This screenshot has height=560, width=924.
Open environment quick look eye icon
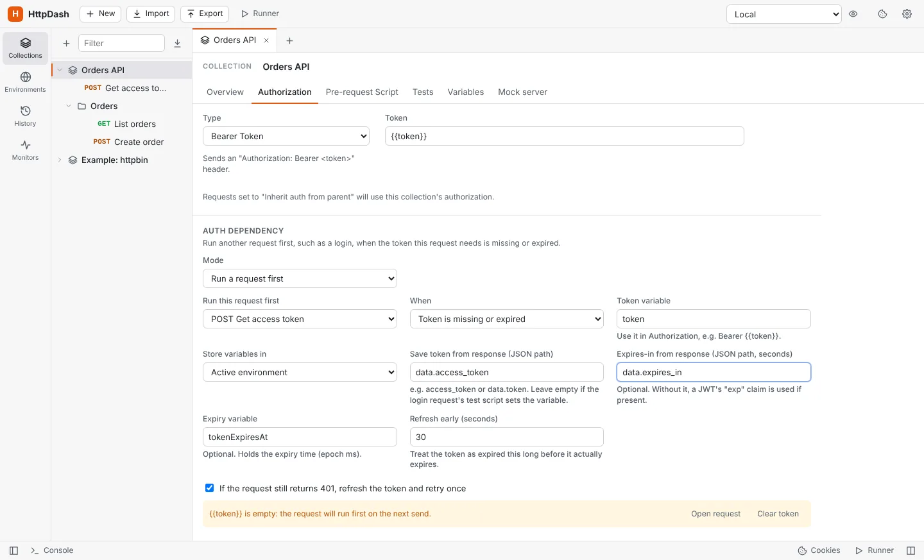[x=853, y=14]
